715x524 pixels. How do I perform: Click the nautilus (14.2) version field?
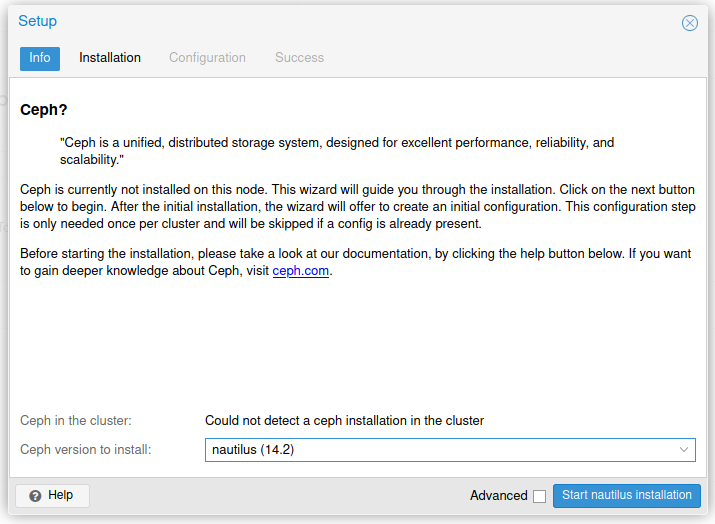[450, 450]
